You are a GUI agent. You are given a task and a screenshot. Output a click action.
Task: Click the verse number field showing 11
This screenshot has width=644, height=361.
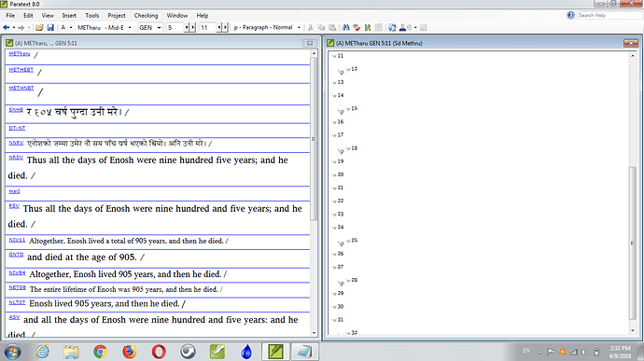click(207, 27)
